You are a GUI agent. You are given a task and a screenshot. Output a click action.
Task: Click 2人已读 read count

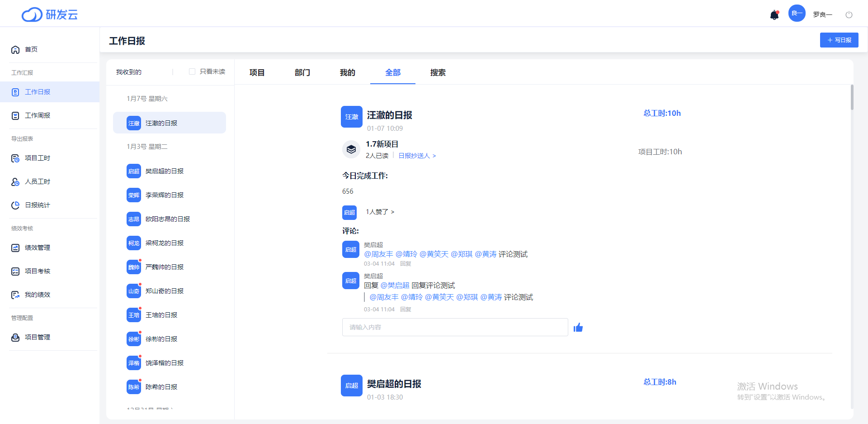click(x=377, y=156)
